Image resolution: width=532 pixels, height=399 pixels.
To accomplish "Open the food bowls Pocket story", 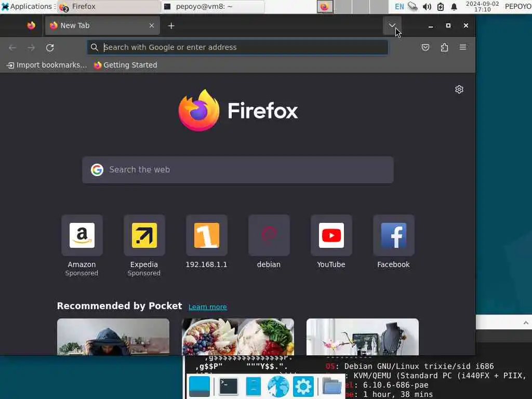I will pyautogui.click(x=238, y=337).
